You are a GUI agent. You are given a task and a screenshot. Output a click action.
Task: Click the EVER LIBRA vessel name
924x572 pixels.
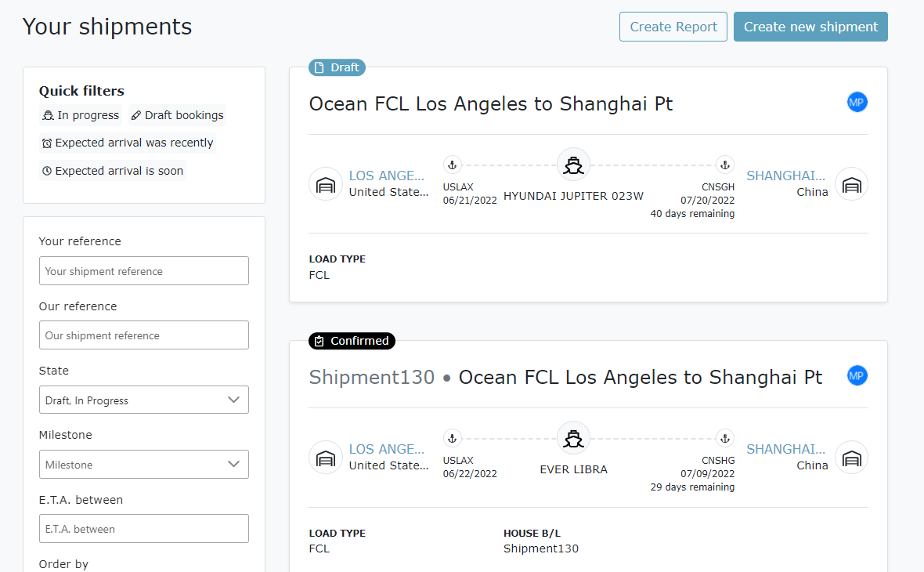click(x=573, y=469)
